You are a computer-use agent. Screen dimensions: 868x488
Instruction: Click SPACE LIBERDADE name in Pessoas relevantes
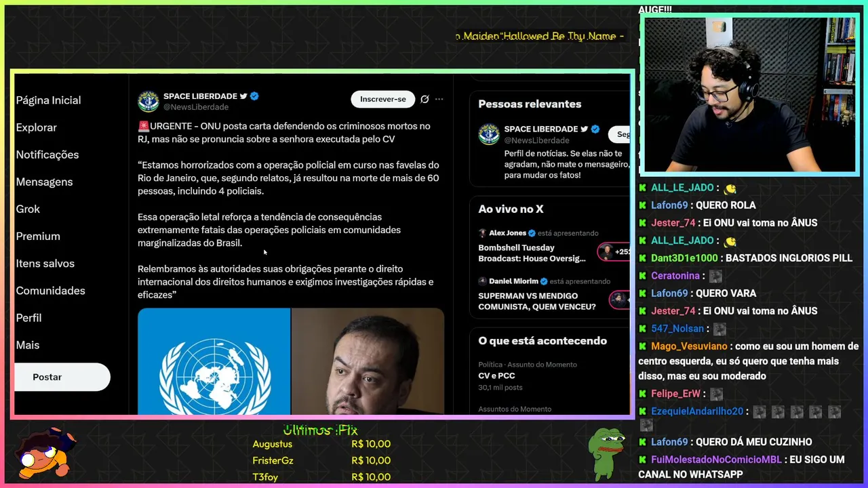[541, 129]
